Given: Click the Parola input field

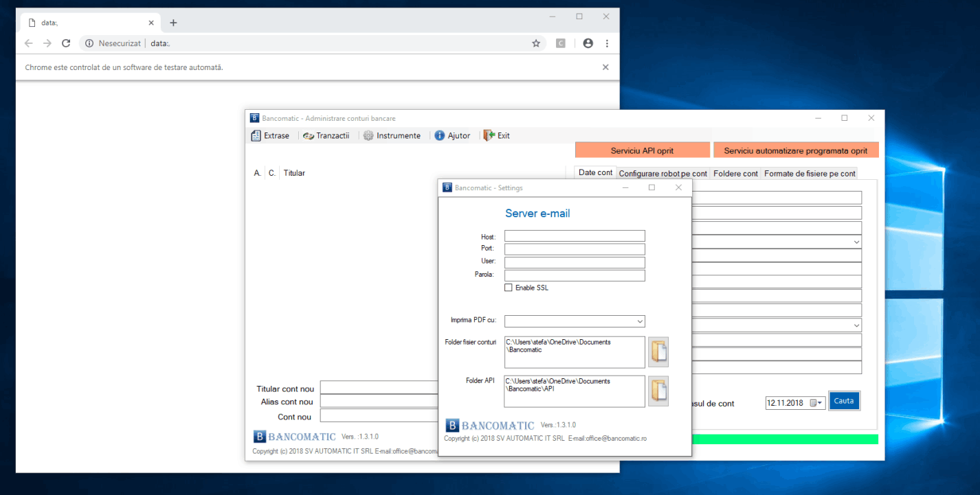Looking at the screenshot, I should point(575,275).
